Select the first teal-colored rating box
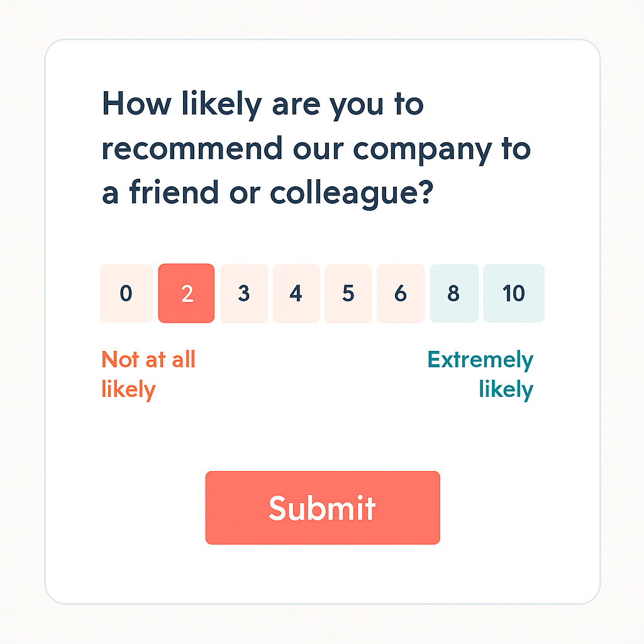644x644 pixels. 453,293
